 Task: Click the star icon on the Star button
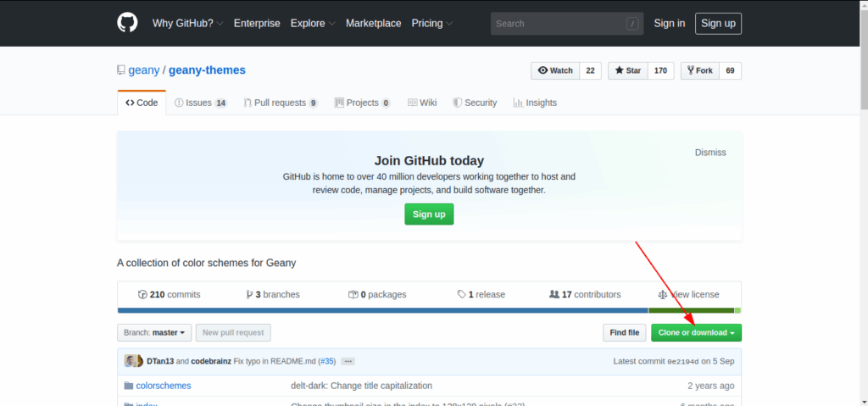(619, 70)
